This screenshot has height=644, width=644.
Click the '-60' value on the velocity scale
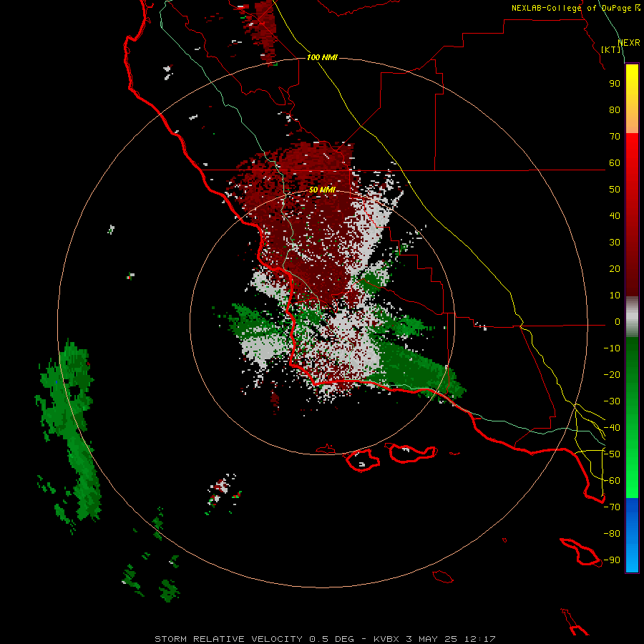pyautogui.click(x=612, y=481)
